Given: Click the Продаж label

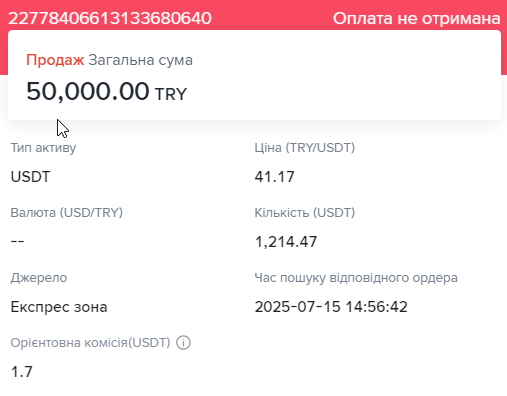Looking at the screenshot, I should [55, 60].
